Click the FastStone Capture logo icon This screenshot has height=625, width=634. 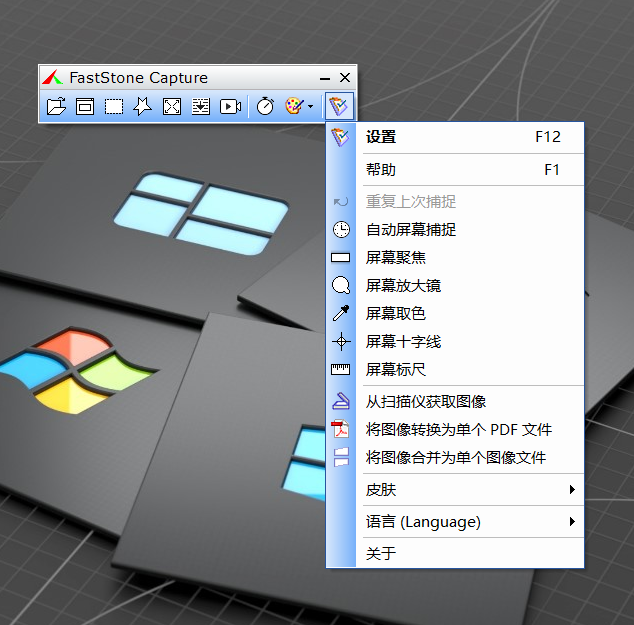(53, 77)
